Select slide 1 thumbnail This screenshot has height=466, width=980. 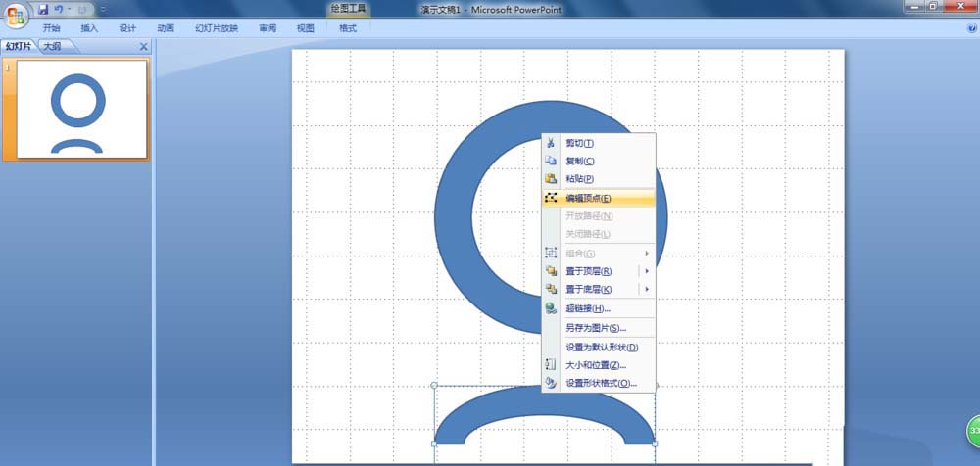(x=81, y=110)
